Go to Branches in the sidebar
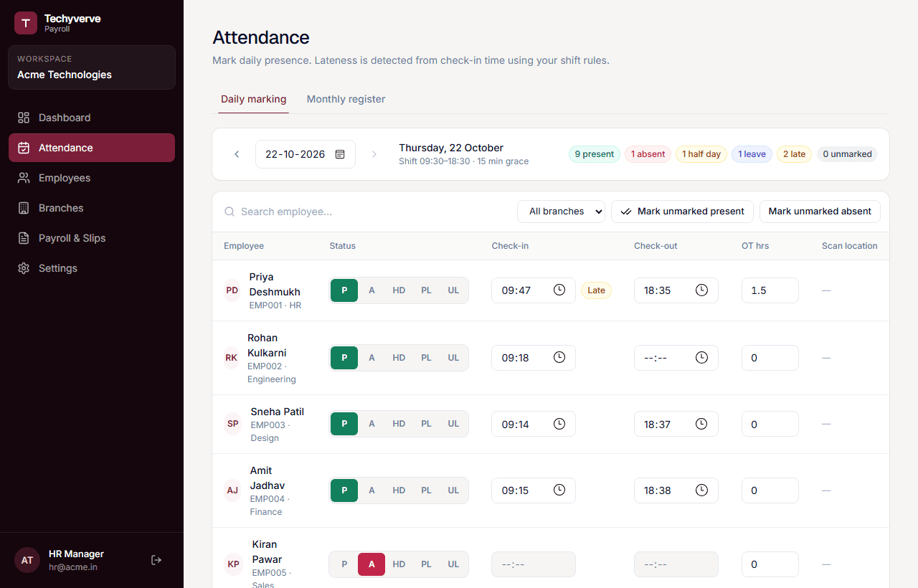The height and width of the screenshot is (588, 918). (92, 208)
